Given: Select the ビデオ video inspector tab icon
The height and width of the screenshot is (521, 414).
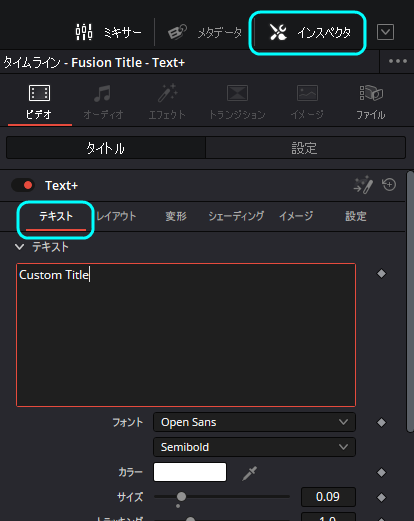Looking at the screenshot, I should tap(39, 93).
